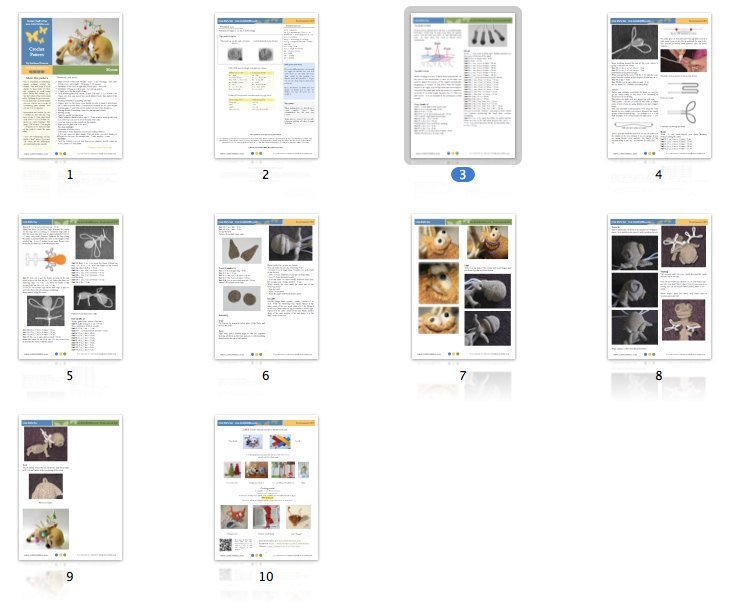Click the blue page number 3 badge
The image size is (735, 611).
click(x=462, y=174)
